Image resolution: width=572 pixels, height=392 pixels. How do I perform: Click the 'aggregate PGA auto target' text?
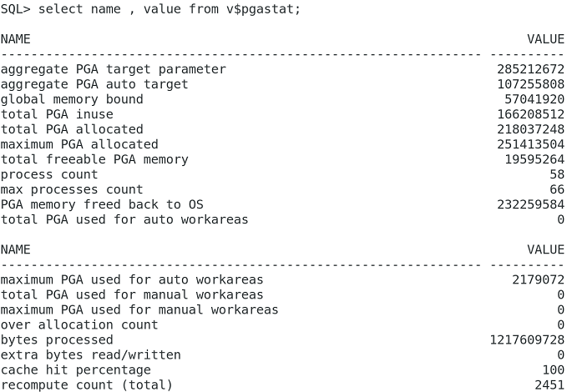(x=94, y=84)
